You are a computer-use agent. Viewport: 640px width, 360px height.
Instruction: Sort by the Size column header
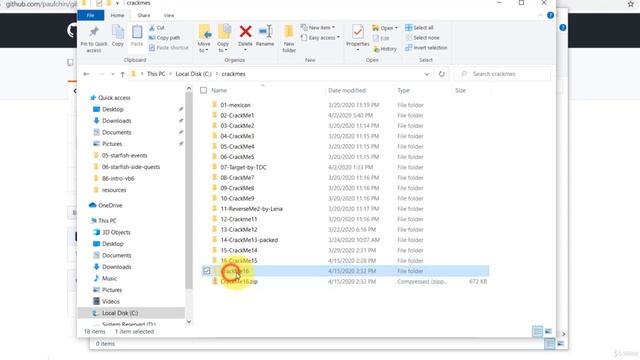(460, 91)
